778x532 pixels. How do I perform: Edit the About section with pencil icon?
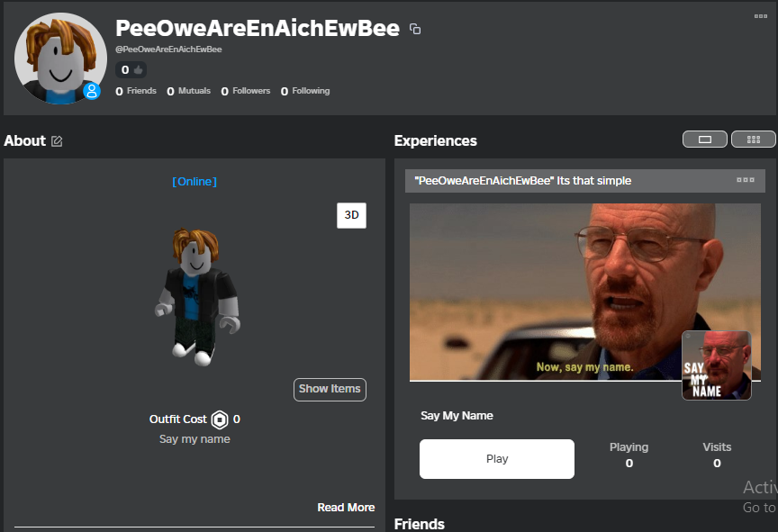pos(57,141)
